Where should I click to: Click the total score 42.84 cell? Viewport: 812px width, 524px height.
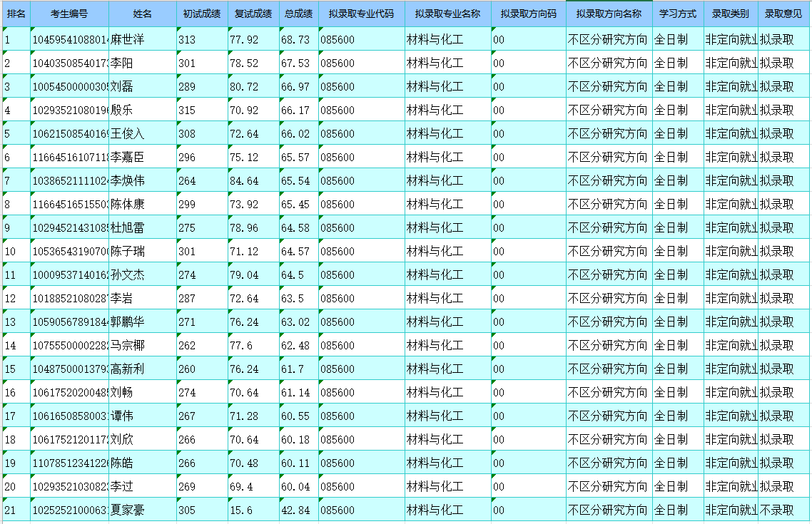pyautogui.click(x=298, y=510)
